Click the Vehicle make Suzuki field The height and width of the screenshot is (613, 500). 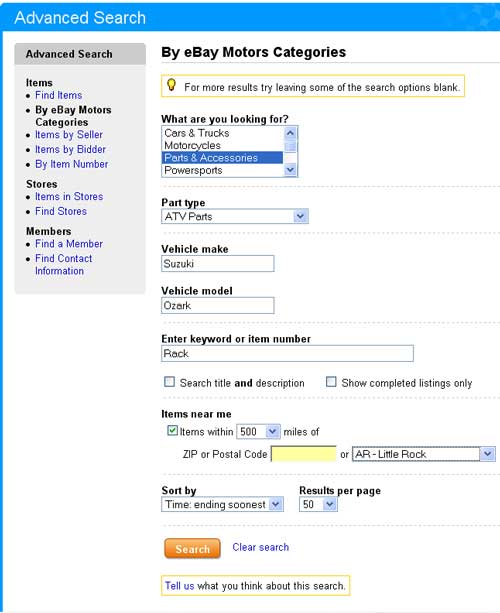(x=218, y=263)
